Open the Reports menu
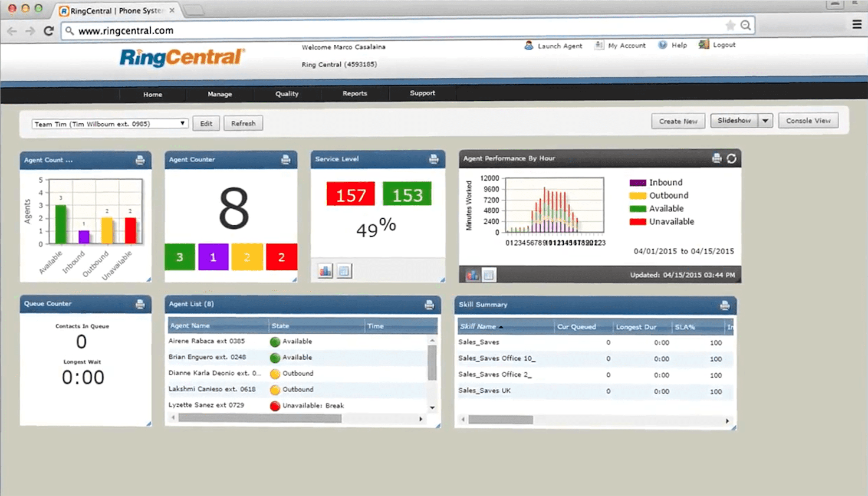868x496 pixels. coord(355,93)
